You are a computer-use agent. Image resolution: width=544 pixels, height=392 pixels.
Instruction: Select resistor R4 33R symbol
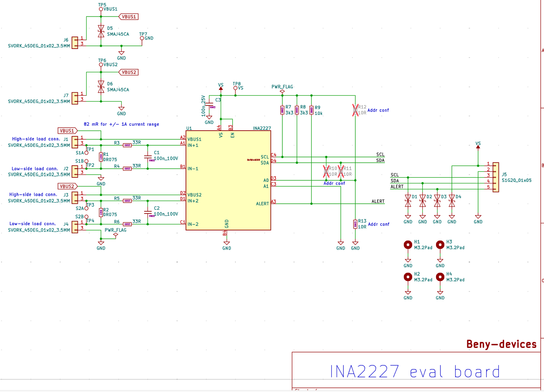click(127, 168)
